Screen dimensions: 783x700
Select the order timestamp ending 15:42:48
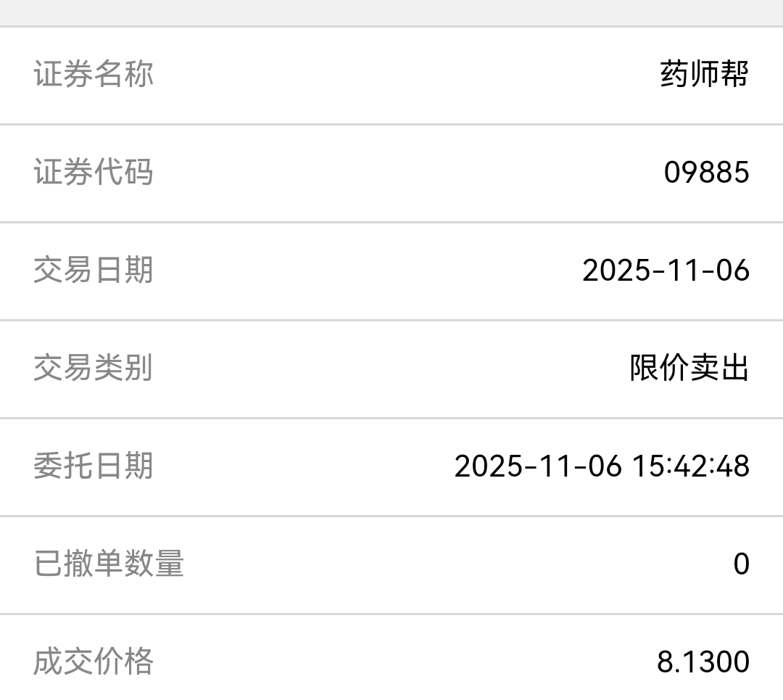click(602, 466)
